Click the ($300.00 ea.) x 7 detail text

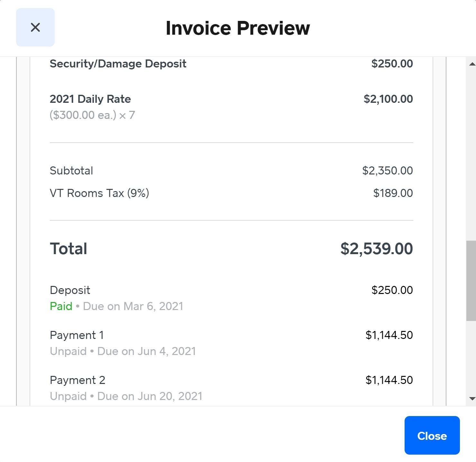[92, 115]
